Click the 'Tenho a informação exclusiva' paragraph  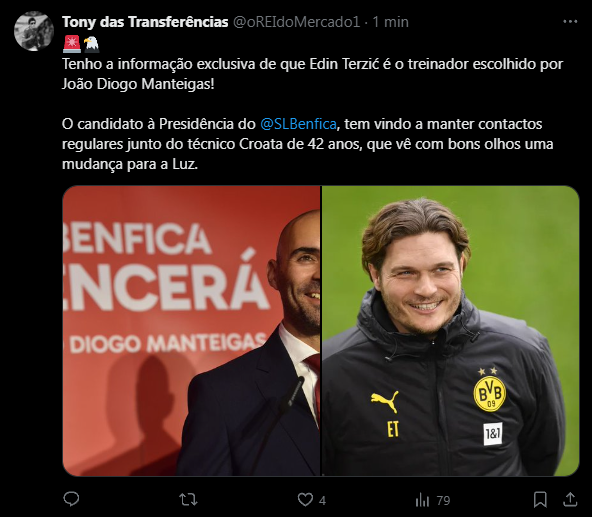312,74
